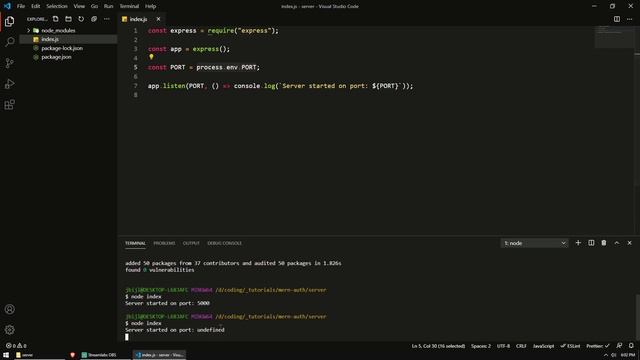Open the Explorer view in activity bar
This screenshot has width=640, height=360.
click(x=9, y=21)
